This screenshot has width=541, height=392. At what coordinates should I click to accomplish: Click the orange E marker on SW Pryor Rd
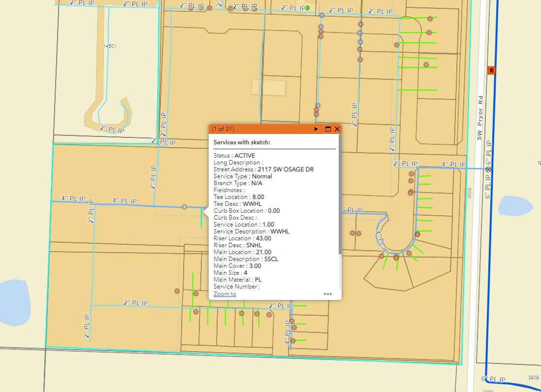[x=491, y=70]
